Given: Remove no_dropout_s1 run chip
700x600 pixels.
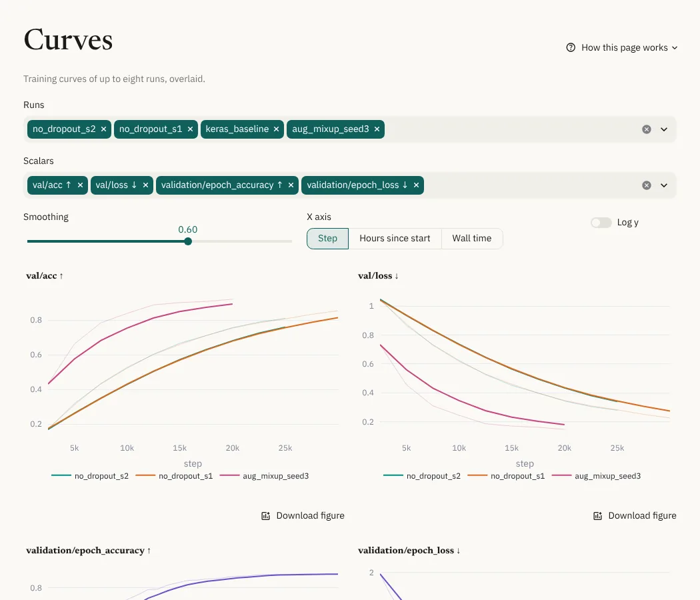Looking at the screenshot, I should tap(190, 129).
